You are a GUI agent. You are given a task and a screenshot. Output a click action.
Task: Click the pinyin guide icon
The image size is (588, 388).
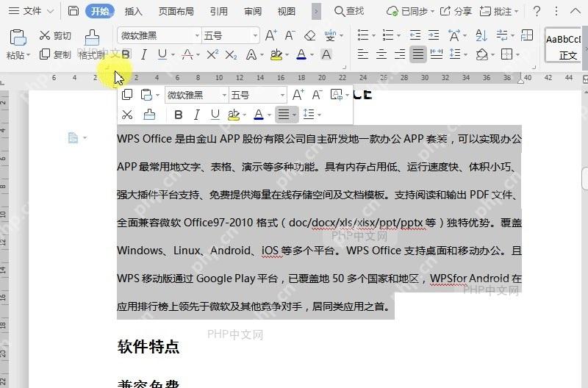click(330, 35)
